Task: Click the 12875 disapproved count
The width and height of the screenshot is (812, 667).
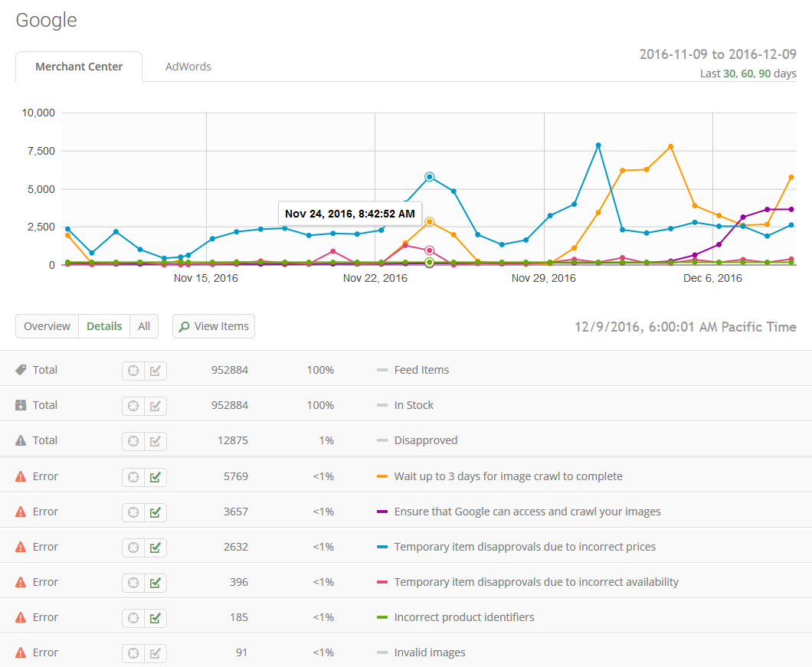Action: tap(233, 440)
